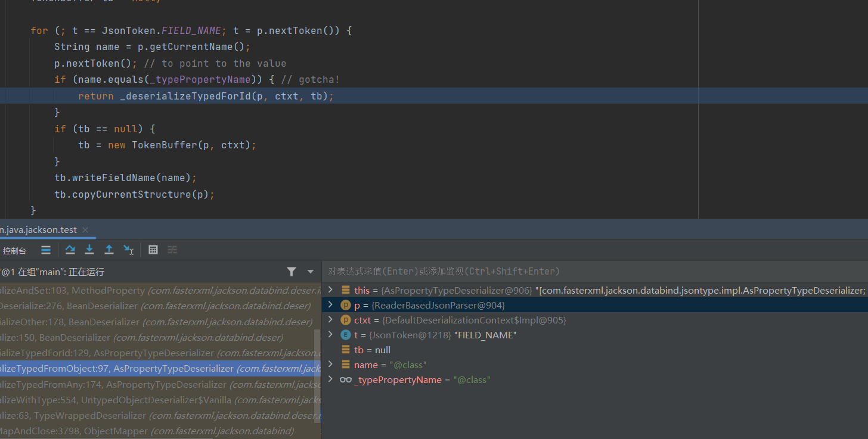Expand the 'this' variable node
The width and height of the screenshot is (868, 439).
[330, 289]
